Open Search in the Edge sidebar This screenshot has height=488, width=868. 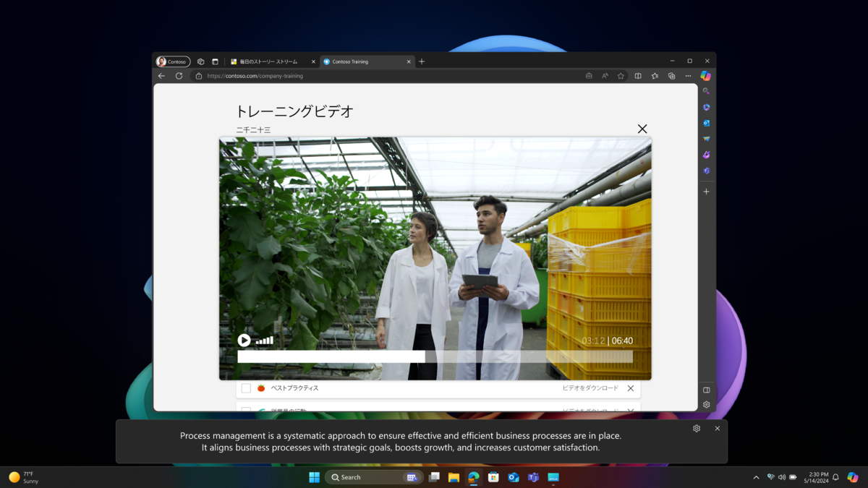(707, 91)
